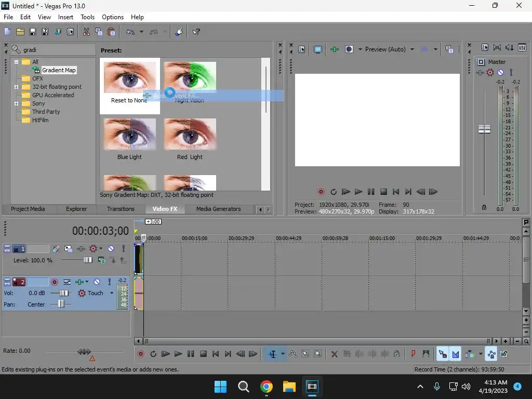532x399 pixels.
Task: Expand the Sony folder
Action: tap(16, 103)
